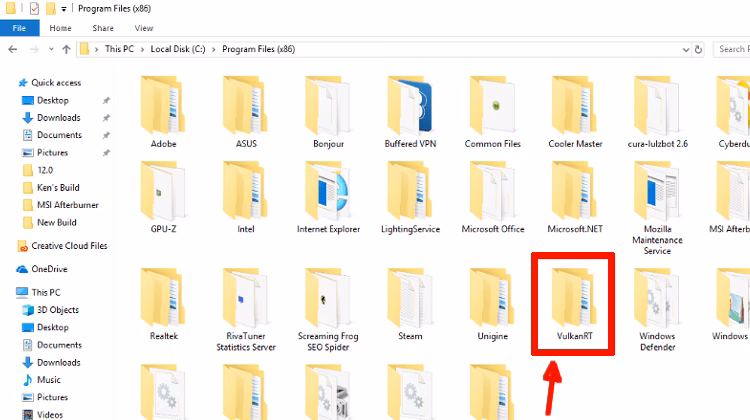The image size is (750, 420).
Task: Click the Refresh button in address bar
Action: click(x=698, y=49)
